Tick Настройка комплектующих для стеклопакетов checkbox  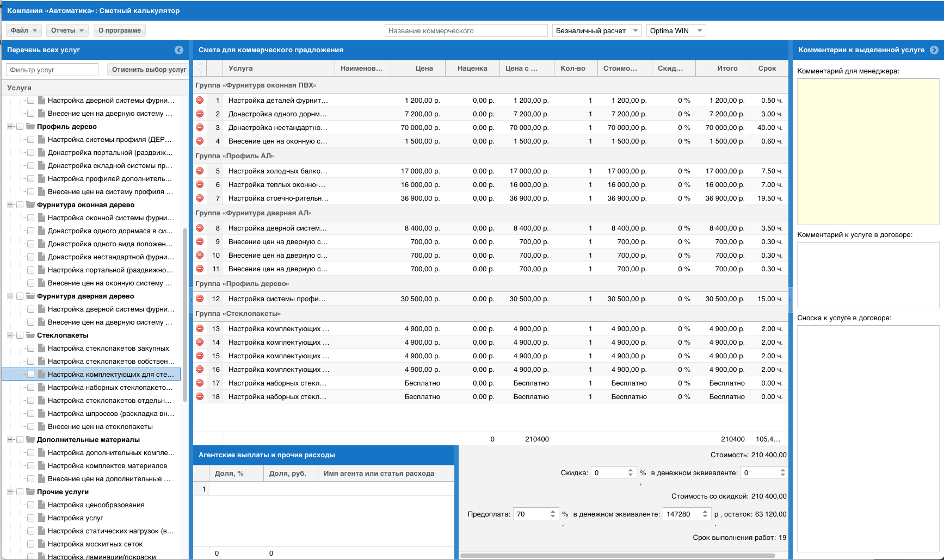(31, 375)
